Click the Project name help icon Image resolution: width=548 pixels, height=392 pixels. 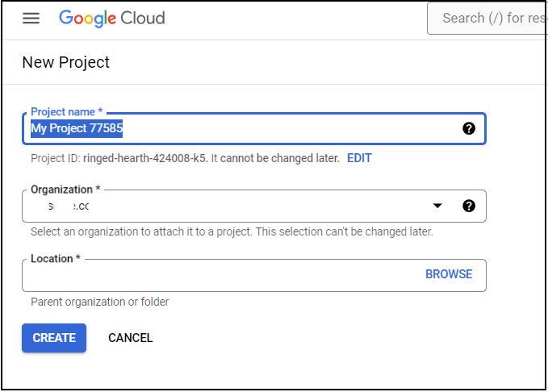tap(469, 128)
